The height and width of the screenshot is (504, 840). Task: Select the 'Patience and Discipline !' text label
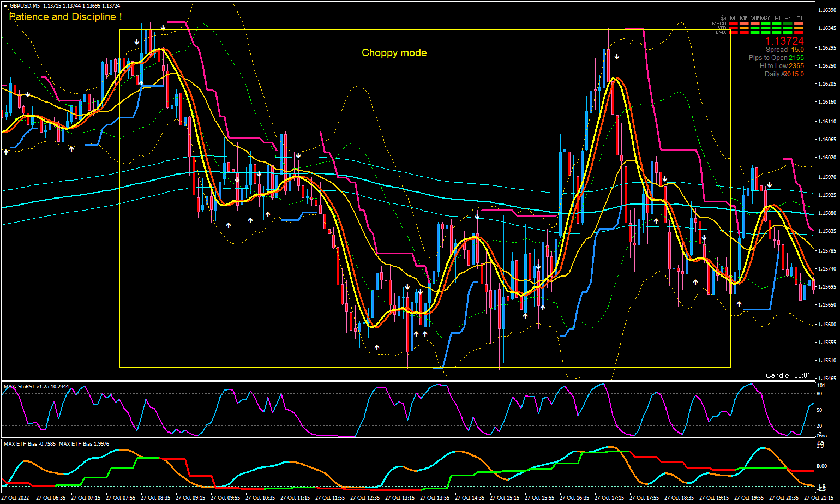[65, 17]
